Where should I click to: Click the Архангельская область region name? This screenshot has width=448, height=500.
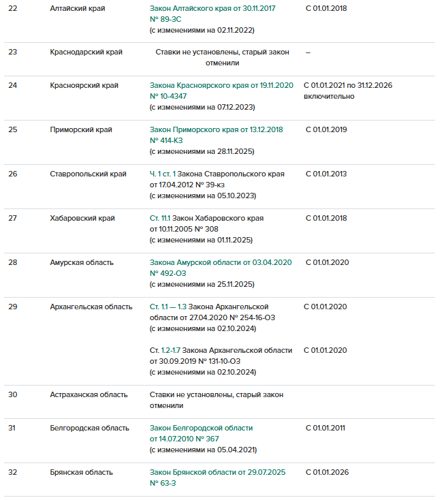[x=91, y=307]
